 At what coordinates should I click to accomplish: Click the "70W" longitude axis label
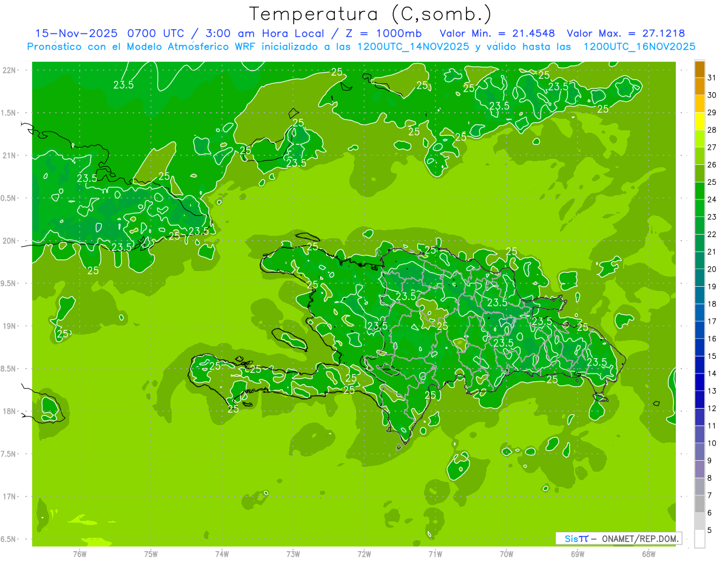(507, 554)
